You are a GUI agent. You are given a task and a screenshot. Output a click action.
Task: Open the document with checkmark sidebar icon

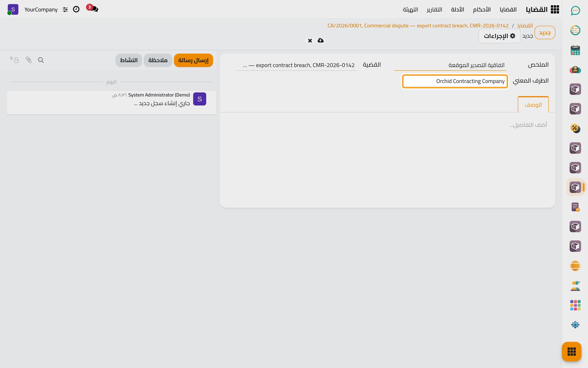click(x=575, y=207)
